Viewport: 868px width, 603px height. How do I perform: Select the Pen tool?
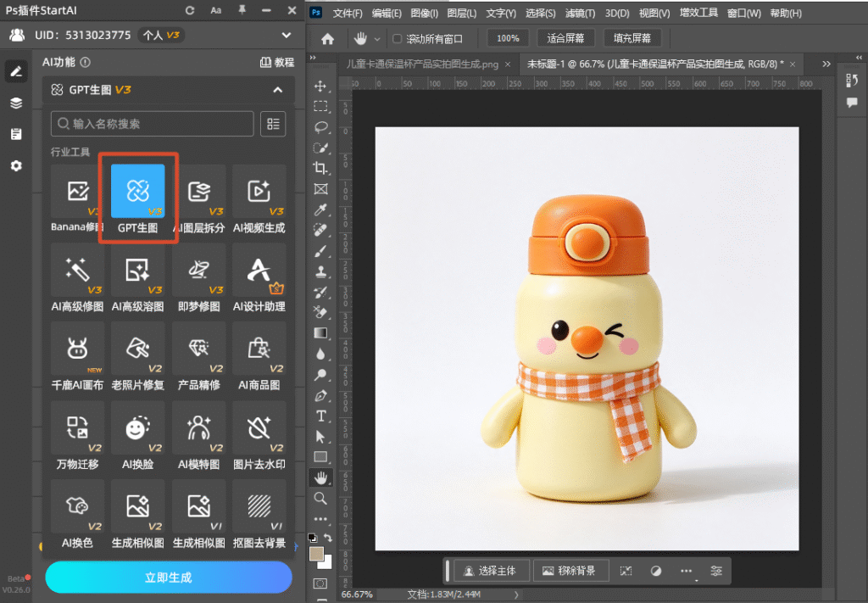(x=320, y=395)
